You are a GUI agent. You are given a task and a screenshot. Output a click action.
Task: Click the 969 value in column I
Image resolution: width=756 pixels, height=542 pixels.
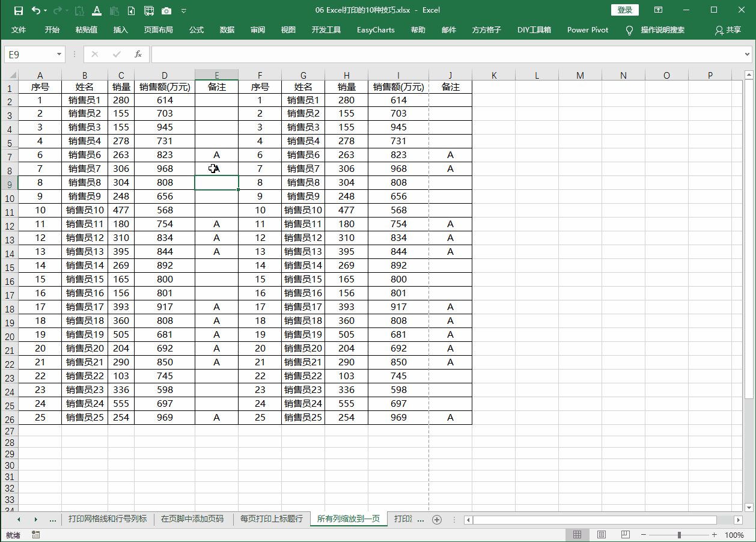[398, 418]
